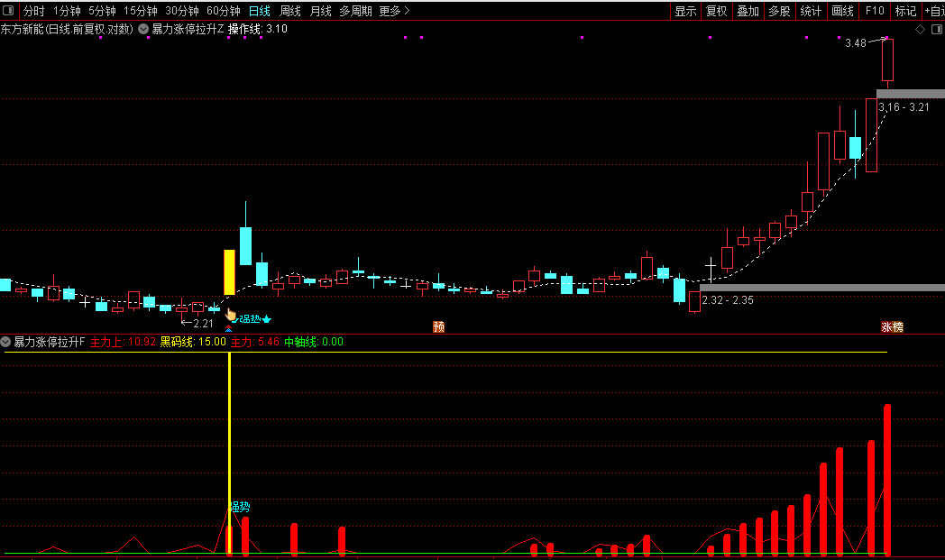Switch to the 15分钟 period tab

[141, 11]
